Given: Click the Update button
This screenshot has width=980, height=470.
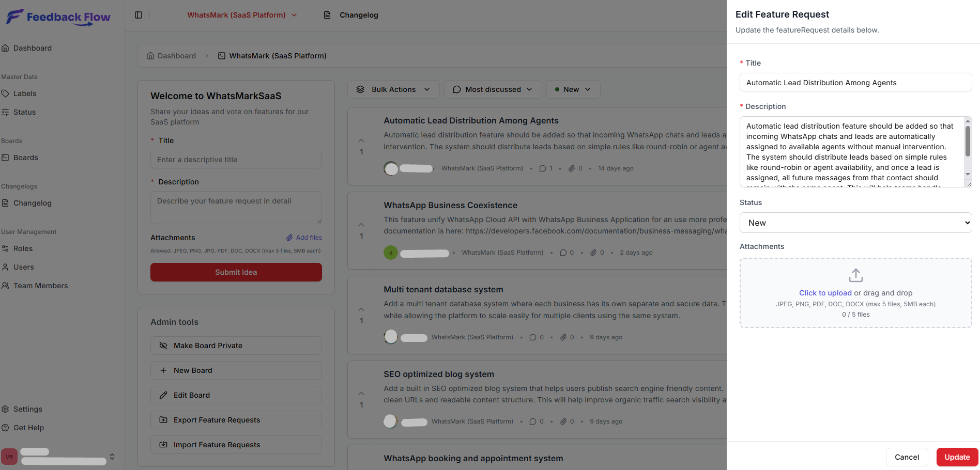Looking at the screenshot, I should pyautogui.click(x=957, y=457).
